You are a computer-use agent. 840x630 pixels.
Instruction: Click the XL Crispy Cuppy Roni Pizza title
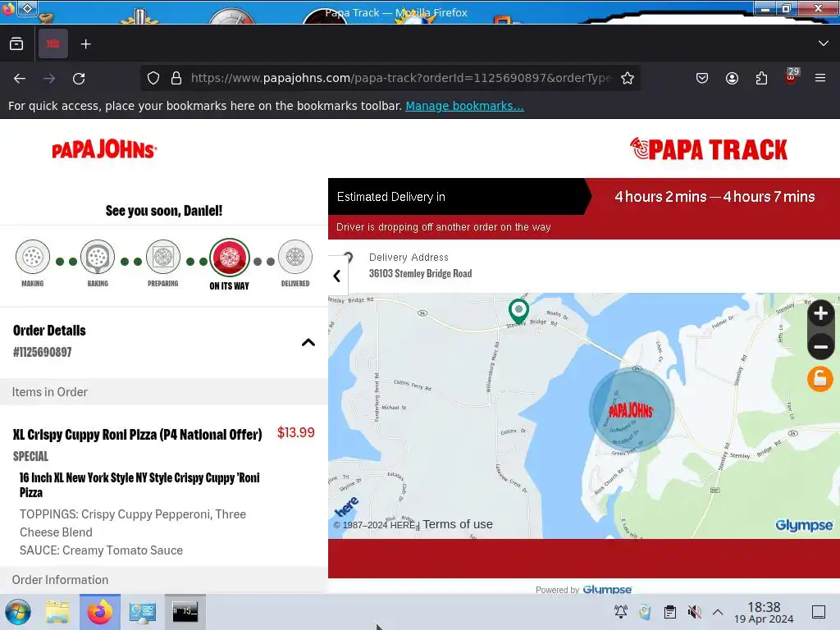[x=138, y=435]
